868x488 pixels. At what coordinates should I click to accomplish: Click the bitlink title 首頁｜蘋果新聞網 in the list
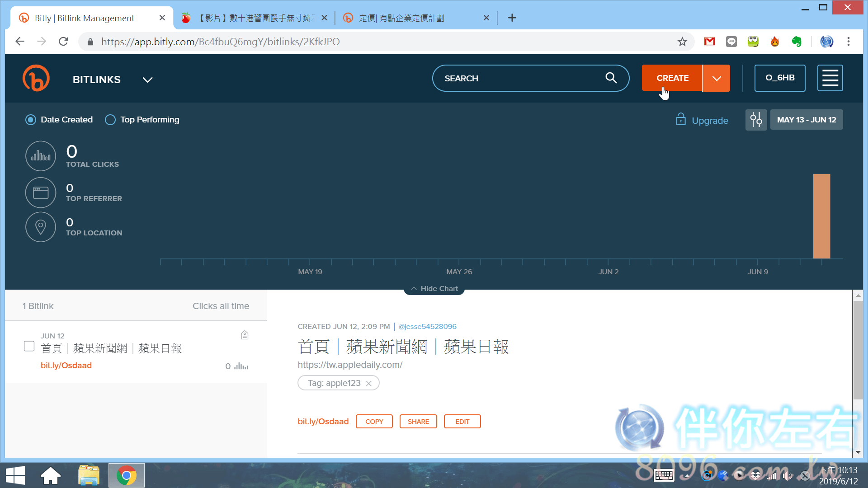[111, 348]
